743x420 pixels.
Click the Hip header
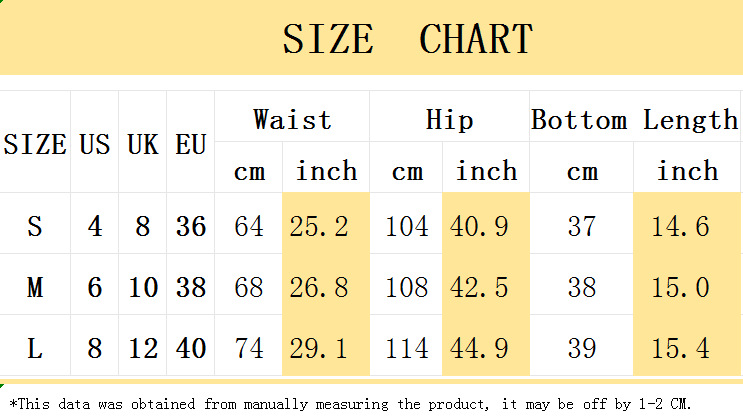pyautogui.click(x=449, y=120)
